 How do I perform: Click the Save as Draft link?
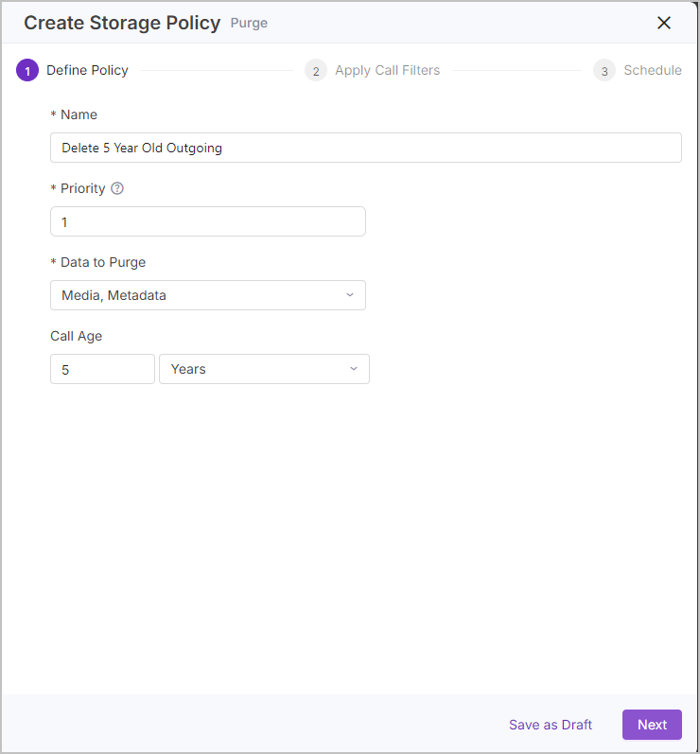click(550, 724)
